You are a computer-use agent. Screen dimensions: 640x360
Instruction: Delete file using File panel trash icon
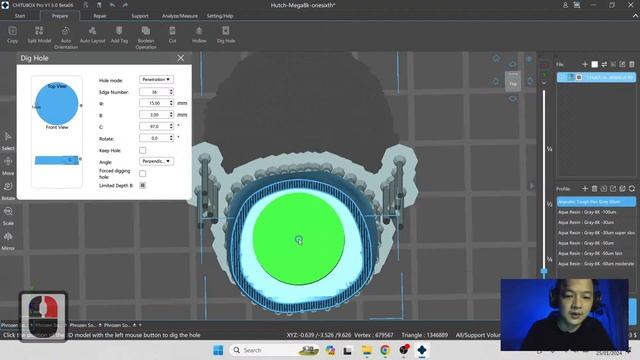(x=632, y=64)
